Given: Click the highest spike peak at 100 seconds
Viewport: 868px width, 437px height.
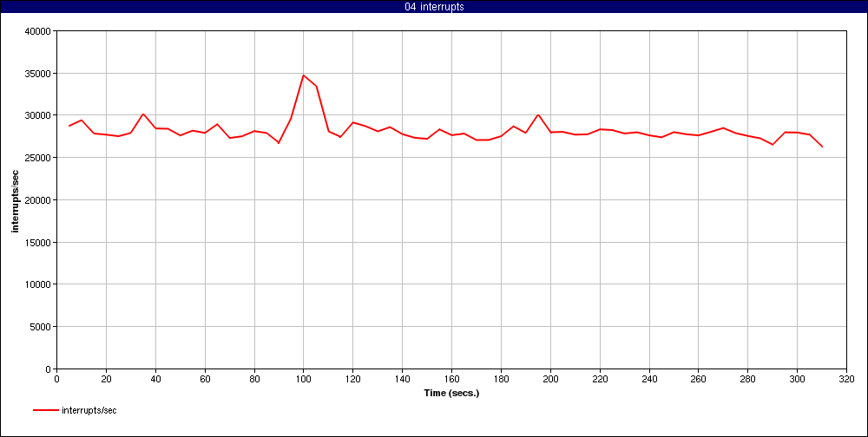Looking at the screenshot, I should pos(303,75).
